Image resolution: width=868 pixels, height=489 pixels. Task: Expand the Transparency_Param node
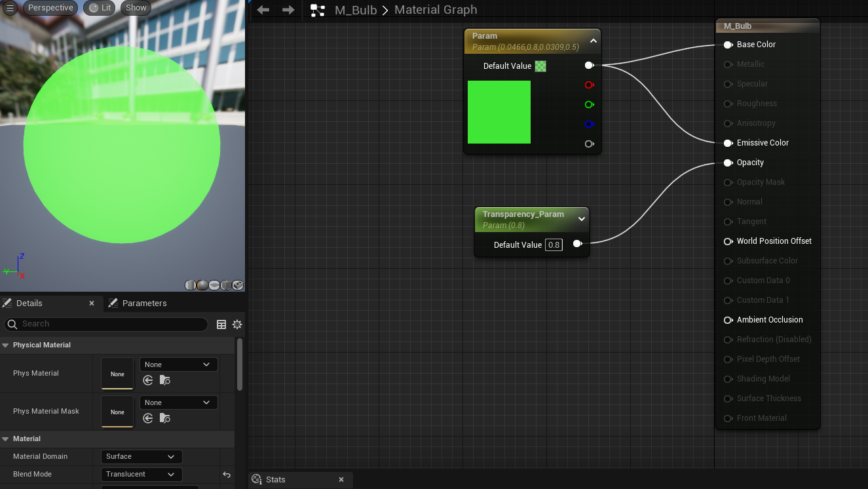pyautogui.click(x=581, y=219)
